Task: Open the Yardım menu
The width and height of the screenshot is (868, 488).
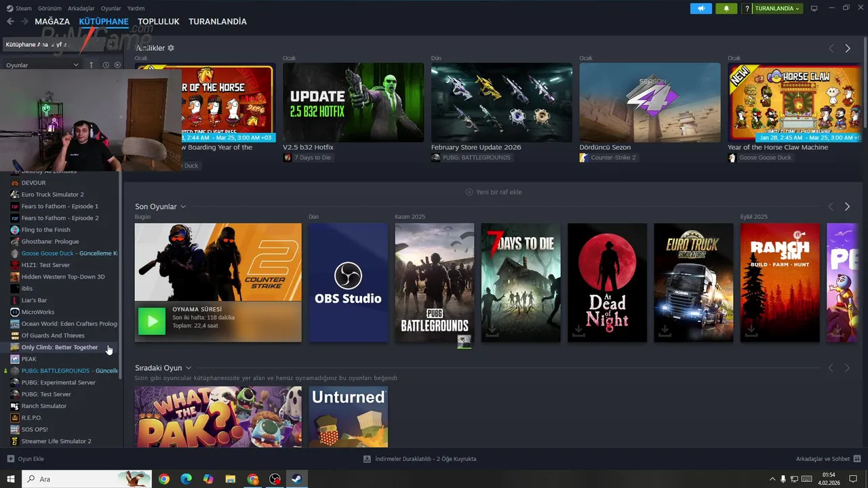Action: coord(136,8)
